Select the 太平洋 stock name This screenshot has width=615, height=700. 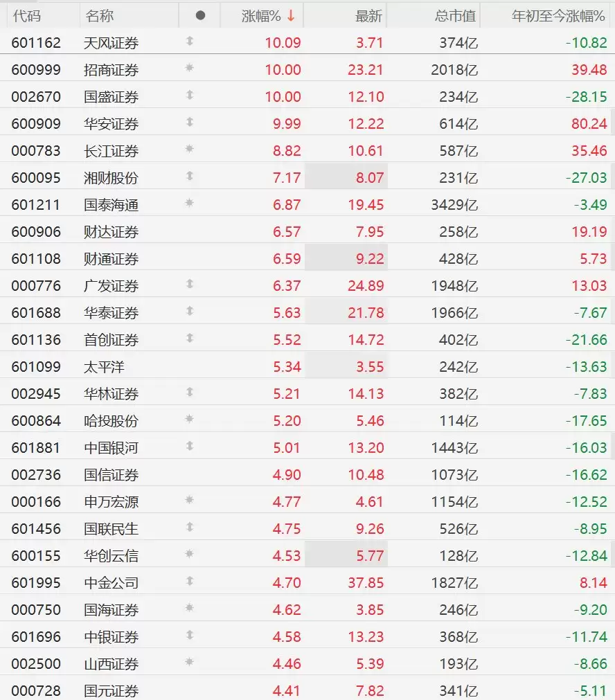[x=104, y=367]
